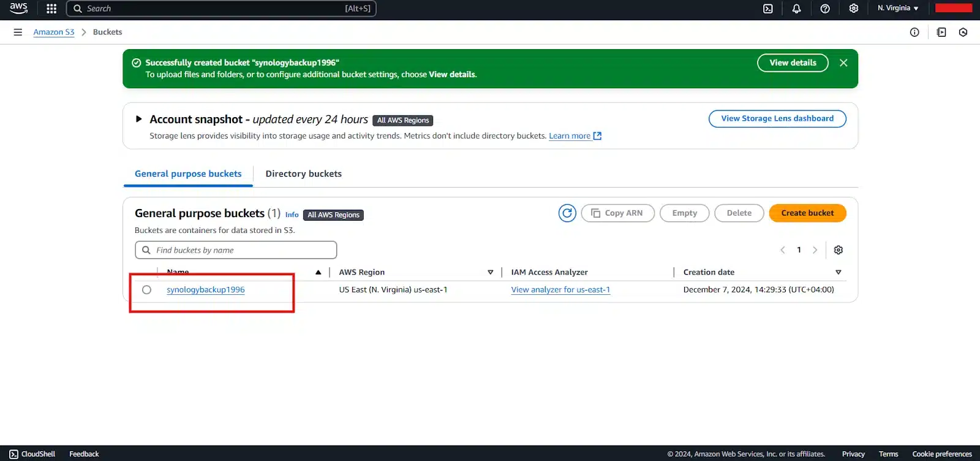Click View Storage Lens dashboard button
This screenshot has height=461, width=980.
pyautogui.click(x=777, y=119)
